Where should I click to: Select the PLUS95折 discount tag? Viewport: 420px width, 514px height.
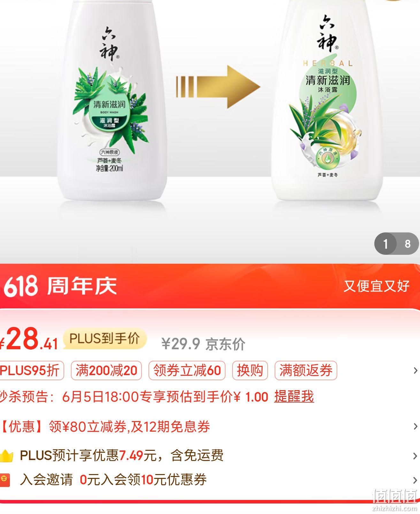(x=31, y=371)
